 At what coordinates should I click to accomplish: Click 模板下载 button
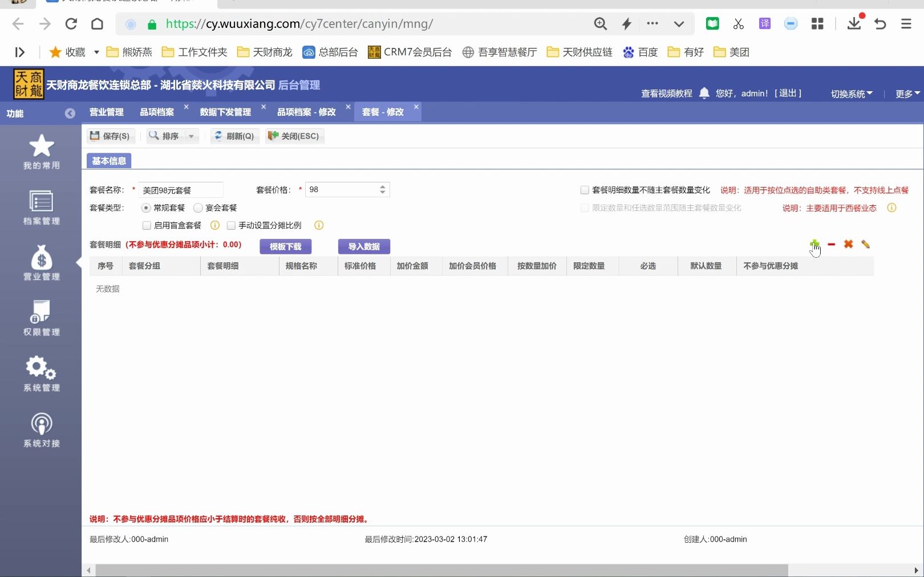click(x=286, y=246)
